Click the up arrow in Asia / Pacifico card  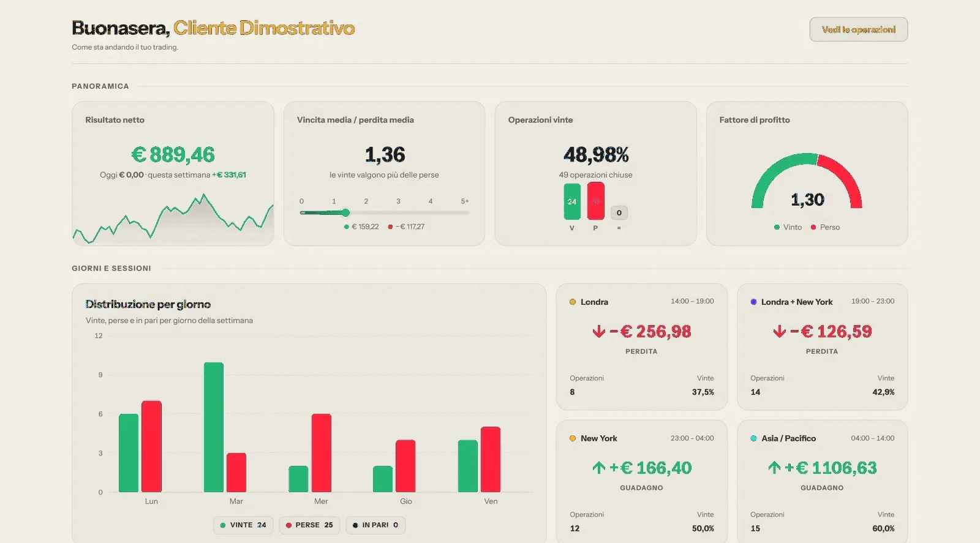point(774,468)
